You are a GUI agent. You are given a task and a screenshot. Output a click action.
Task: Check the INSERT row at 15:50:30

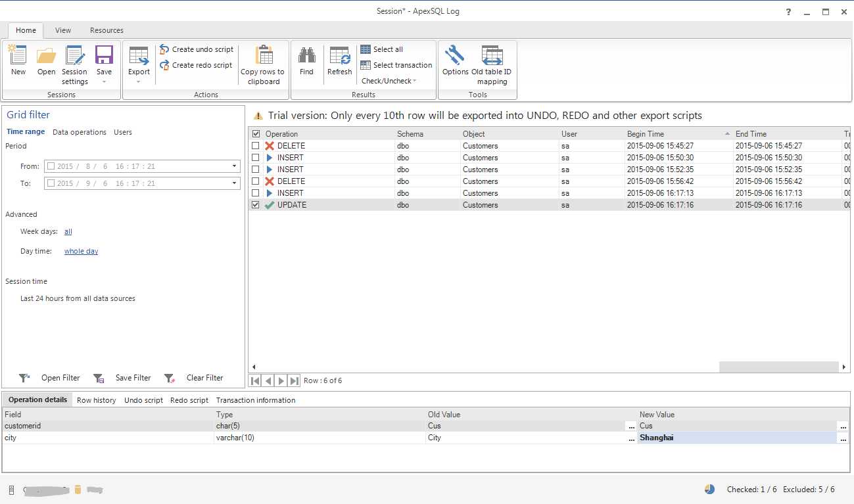[256, 158]
